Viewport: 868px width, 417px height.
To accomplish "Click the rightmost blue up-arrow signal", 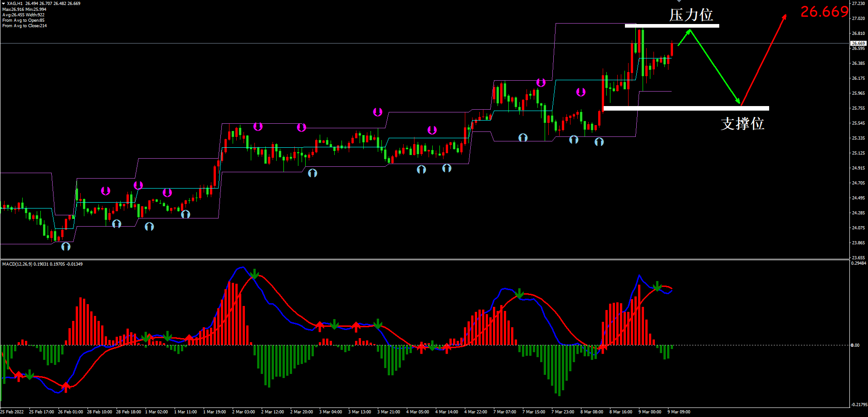I will [x=599, y=142].
